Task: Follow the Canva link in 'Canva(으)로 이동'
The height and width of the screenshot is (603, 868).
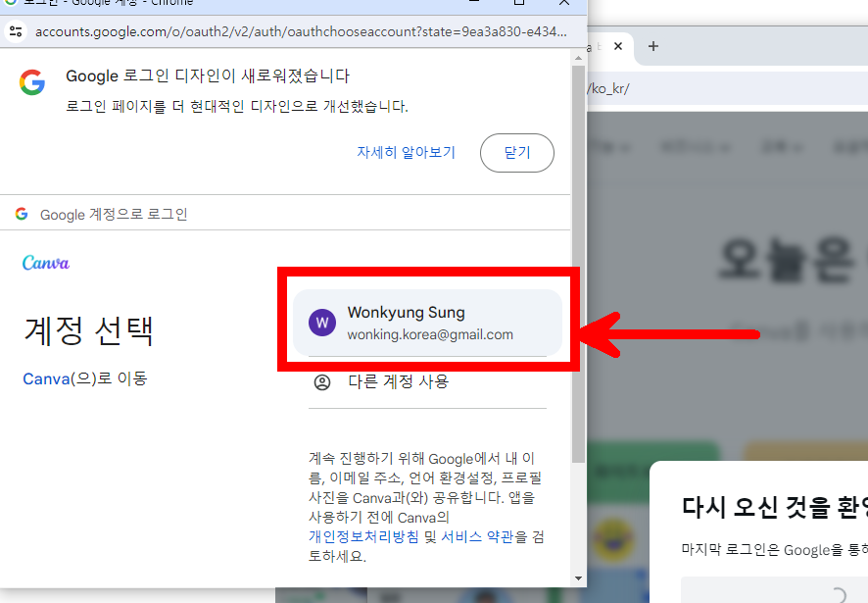Action: click(x=46, y=379)
